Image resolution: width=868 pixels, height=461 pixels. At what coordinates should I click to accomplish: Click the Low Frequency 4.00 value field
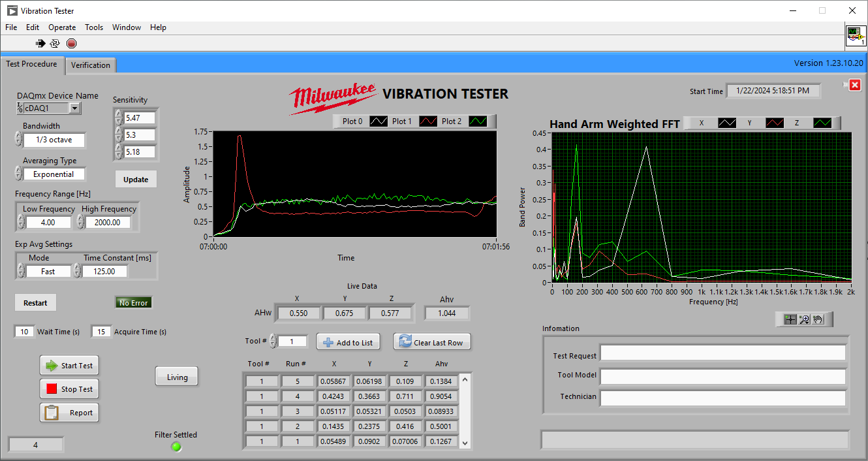click(48, 222)
